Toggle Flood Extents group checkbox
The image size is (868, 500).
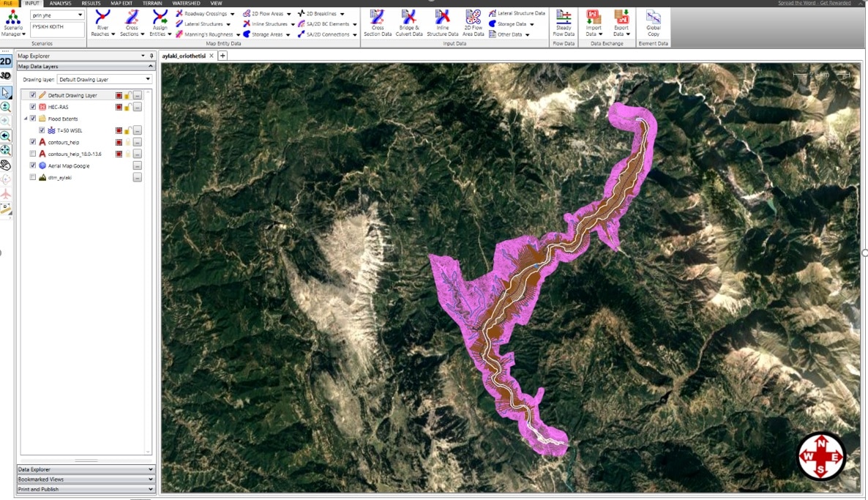click(33, 119)
